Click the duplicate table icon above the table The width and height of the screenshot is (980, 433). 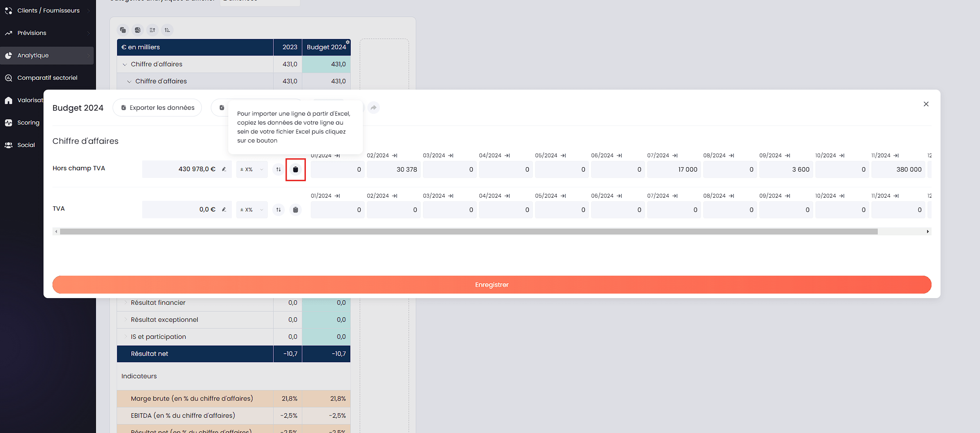(123, 30)
